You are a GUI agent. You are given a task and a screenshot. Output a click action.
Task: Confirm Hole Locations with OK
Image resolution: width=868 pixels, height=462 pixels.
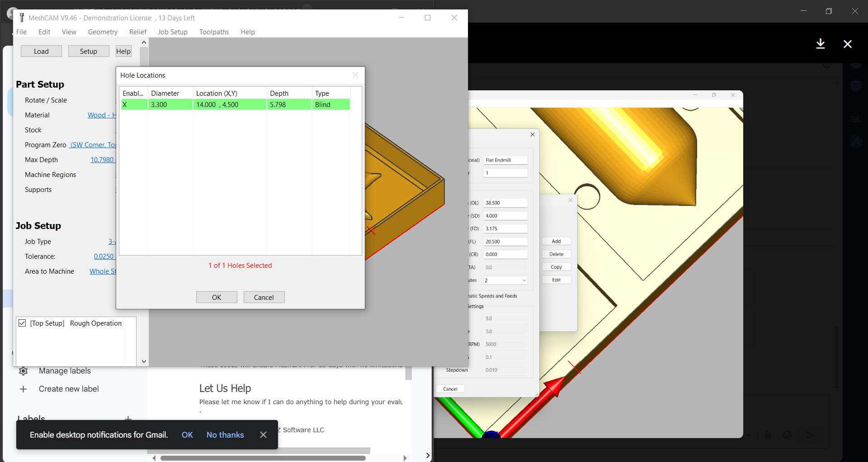pos(217,297)
